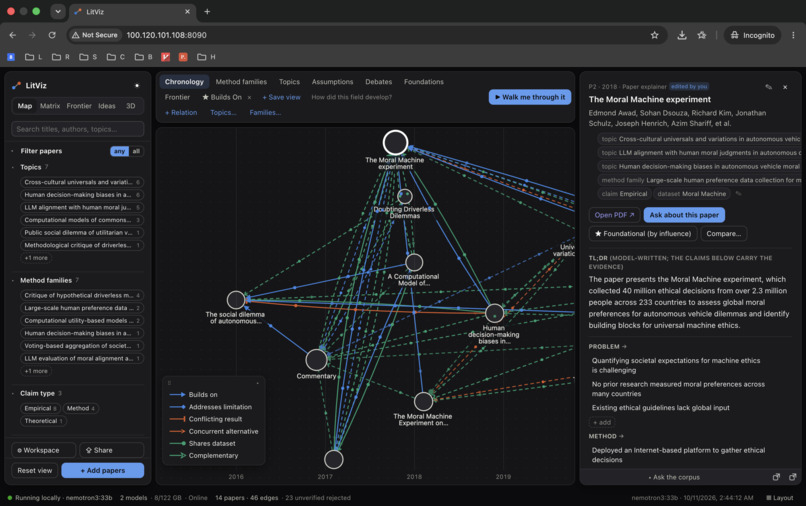Switch to the Frontier view tab in the sidebar
Image resolution: width=806 pixels, height=506 pixels.
[79, 106]
